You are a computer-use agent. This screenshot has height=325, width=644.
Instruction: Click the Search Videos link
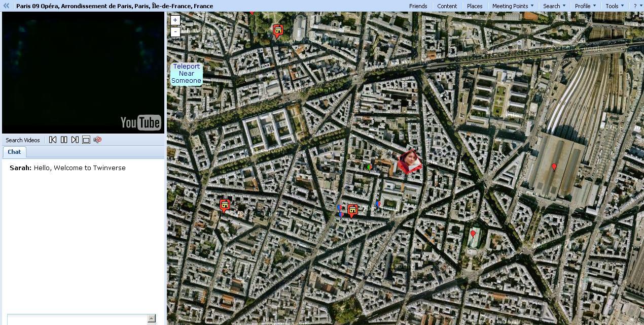pos(23,140)
